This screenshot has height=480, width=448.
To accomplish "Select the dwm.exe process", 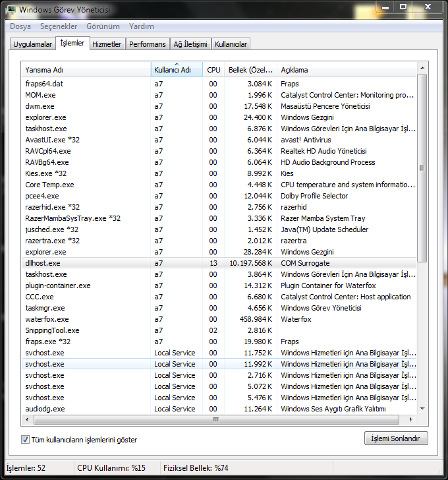I will click(219, 106).
